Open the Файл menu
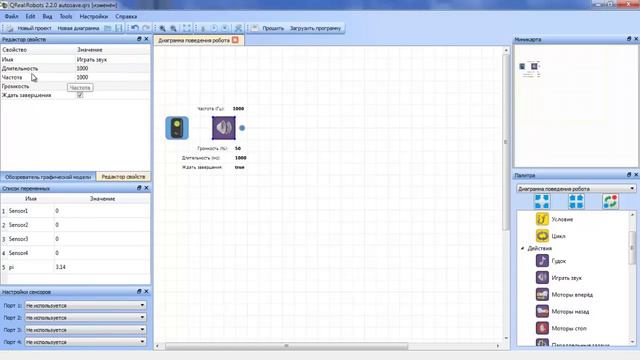This screenshot has width=640, height=360. pos(11,16)
